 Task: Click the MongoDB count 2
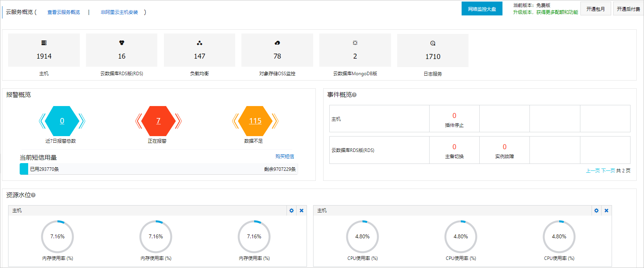(x=355, y=56)
